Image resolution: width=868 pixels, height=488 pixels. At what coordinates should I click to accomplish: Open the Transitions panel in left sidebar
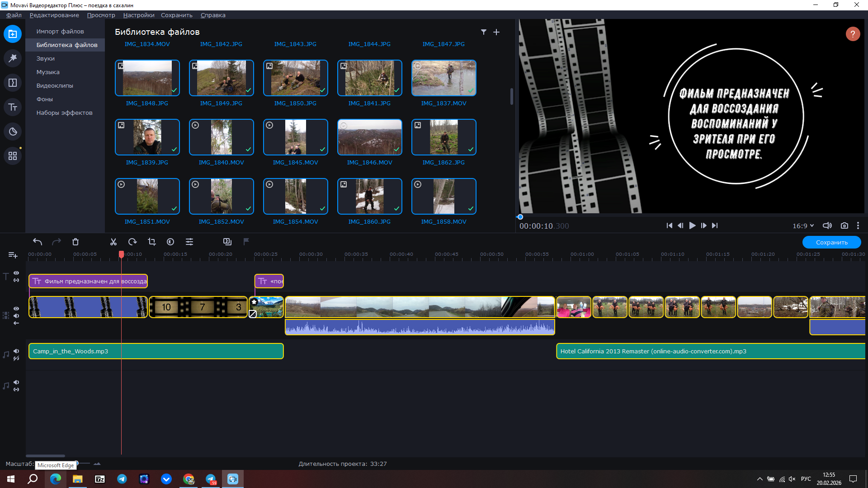[13, 83]
